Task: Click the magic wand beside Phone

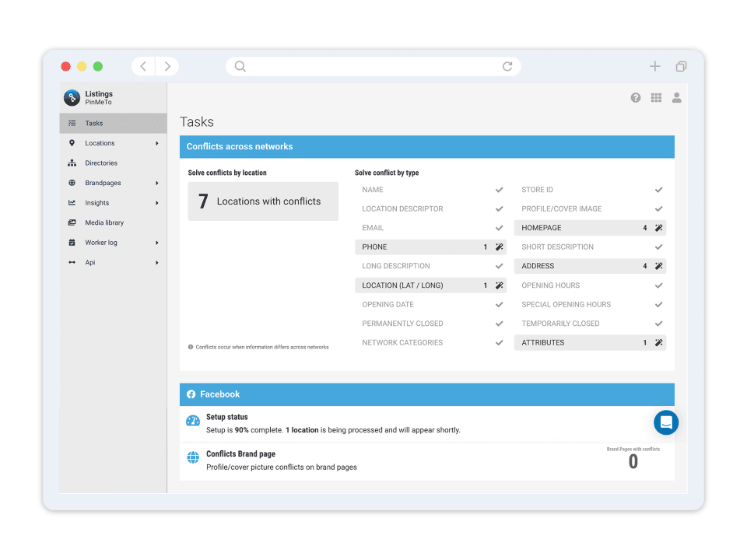Action: pyautogui.click(x=499, y=247)
